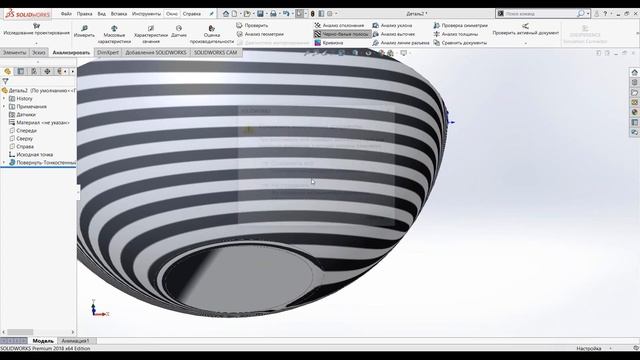Open Parting Line Analysis (Анализ линии разъема)
The height and width of the screenshot is (360, 640).
(x=401, y=42)
